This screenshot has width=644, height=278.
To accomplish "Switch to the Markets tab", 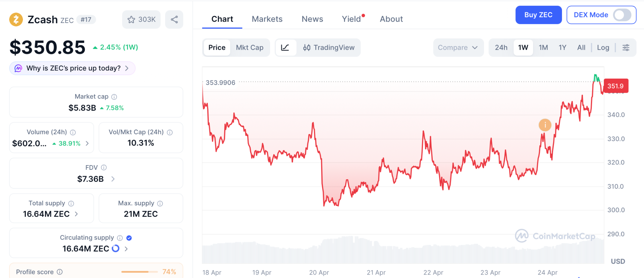I will 267,19.
